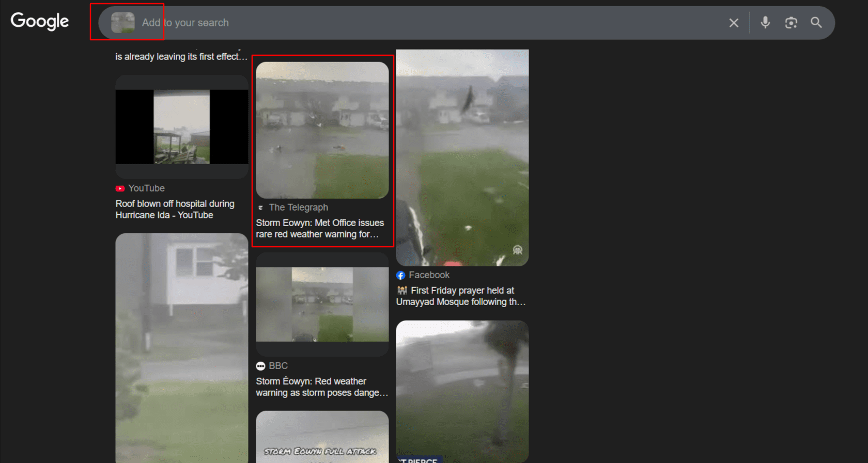Click The Telegraph source label
Image resolution: width=868 pixels, height=463 pixels.
click(x=298, y=207)
